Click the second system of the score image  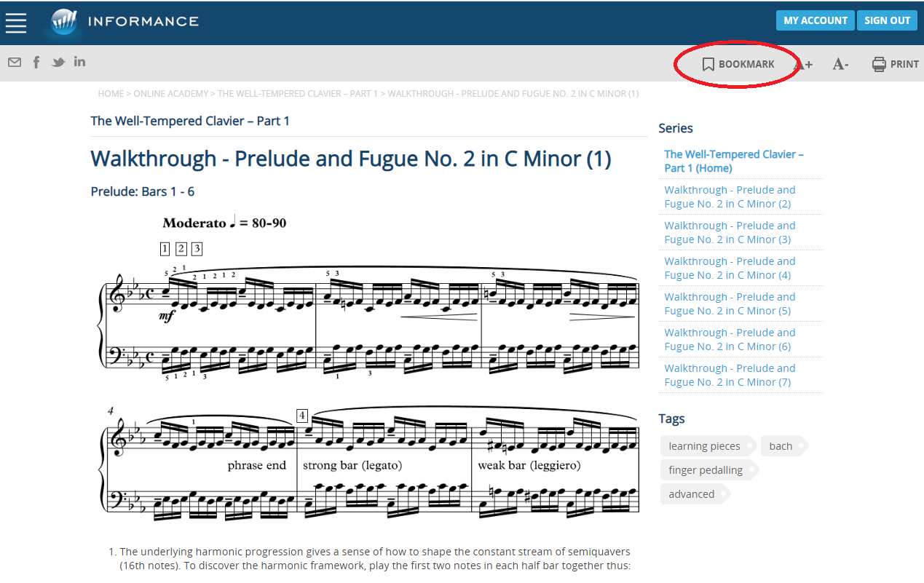point(369,464)
